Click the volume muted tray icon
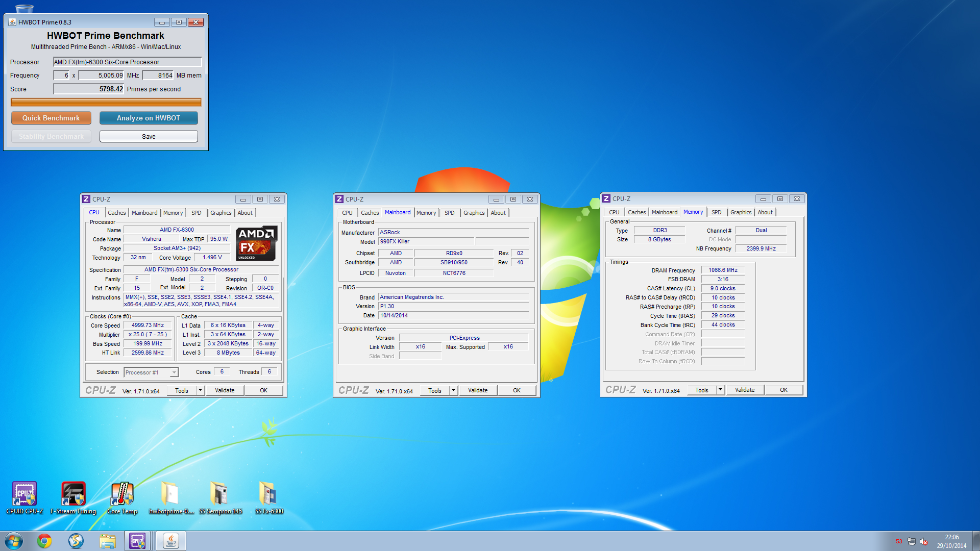The width and height of the screenshot is (980, 551). tap(924, 542)
